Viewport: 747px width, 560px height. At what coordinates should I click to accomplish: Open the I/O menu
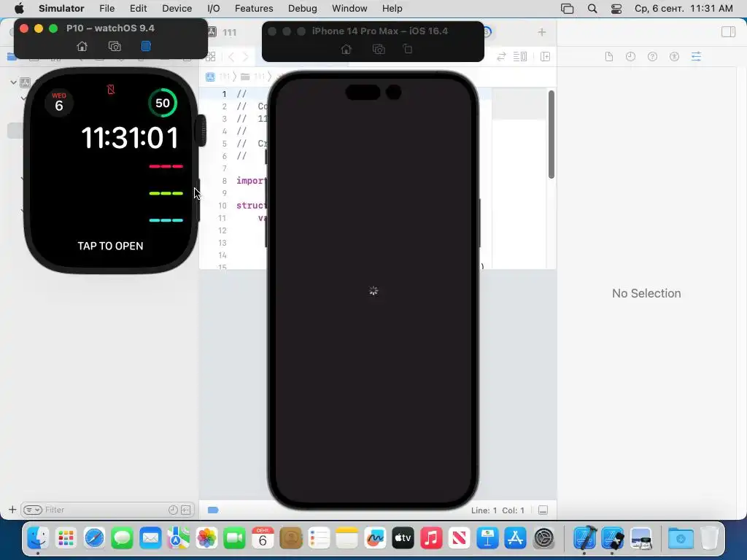pos(214,9)
